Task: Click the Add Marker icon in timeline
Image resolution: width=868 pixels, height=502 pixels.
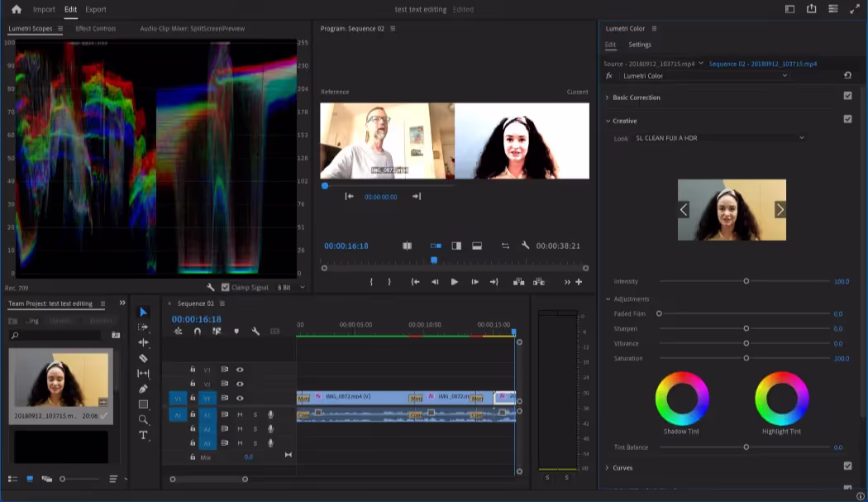Action: tap(236, 332)
